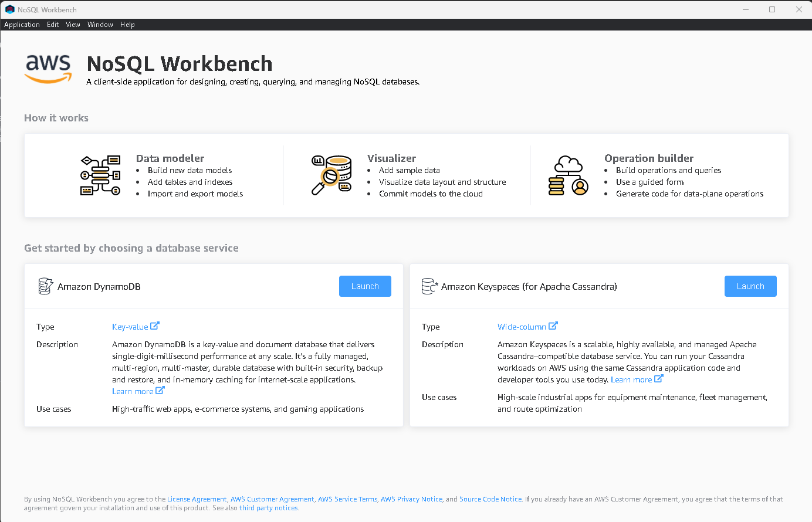The image size is (812, 522).
Task: Click the NoSQL Workbench title bar icon
Action: (9, 9)
